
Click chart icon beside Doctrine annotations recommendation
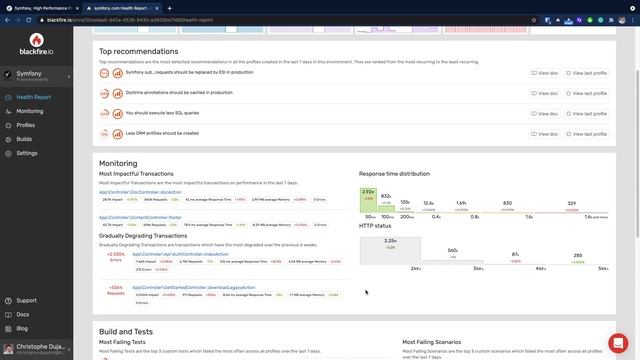tap(118, 94)
